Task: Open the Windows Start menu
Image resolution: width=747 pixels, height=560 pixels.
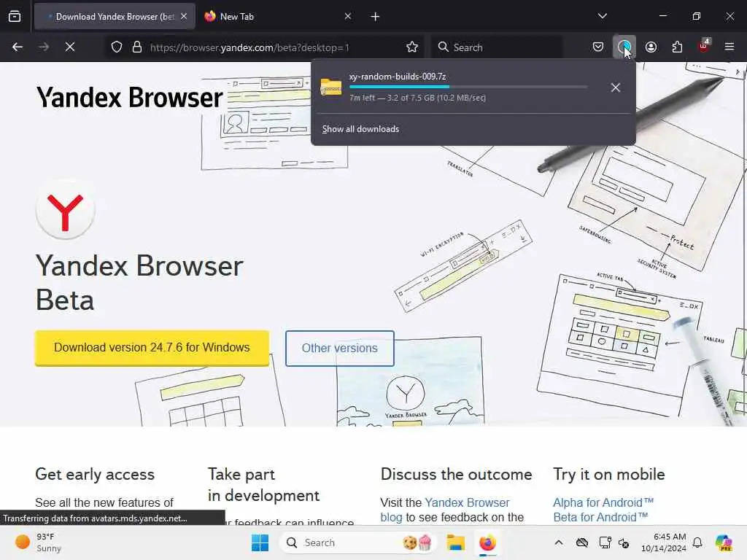Action: (x=260, y=542)
